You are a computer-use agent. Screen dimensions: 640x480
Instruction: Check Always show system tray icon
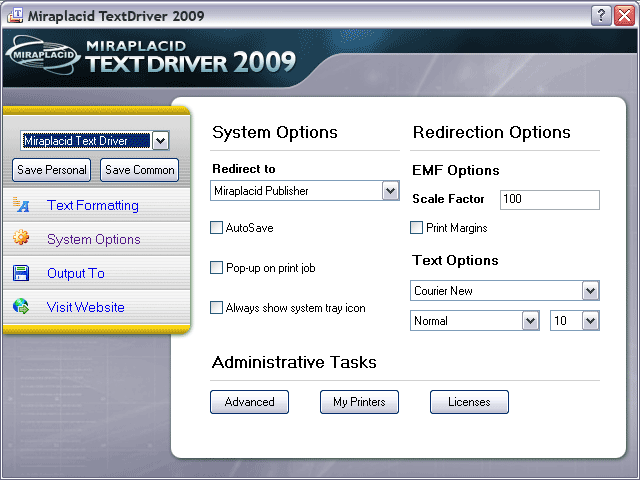click(216, 307)
